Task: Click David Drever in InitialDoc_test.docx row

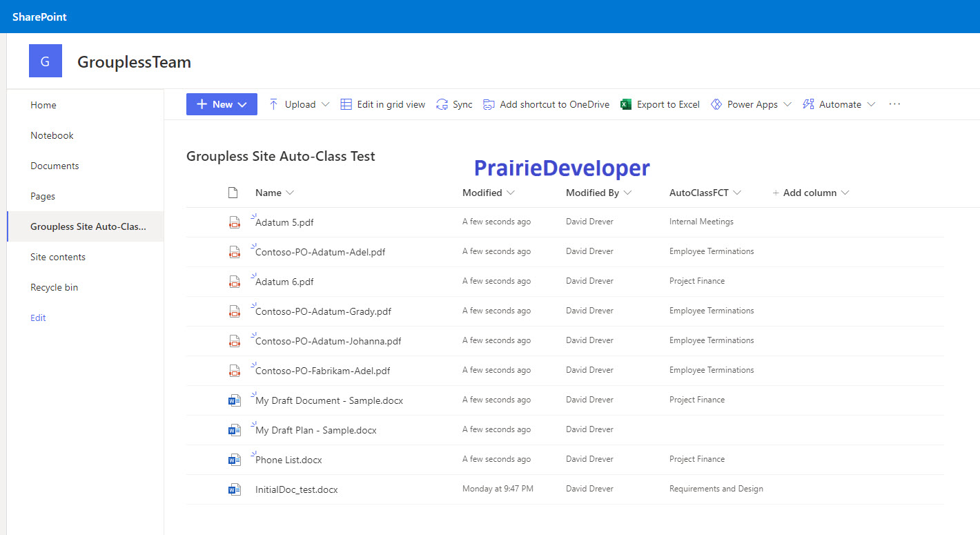Action: (589, 489)
